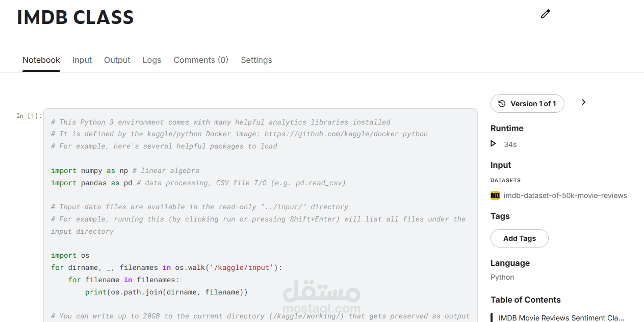View the Comments (0) tab
The width and height of the screenshot is (644, 322).
click(x=201, y=60)
